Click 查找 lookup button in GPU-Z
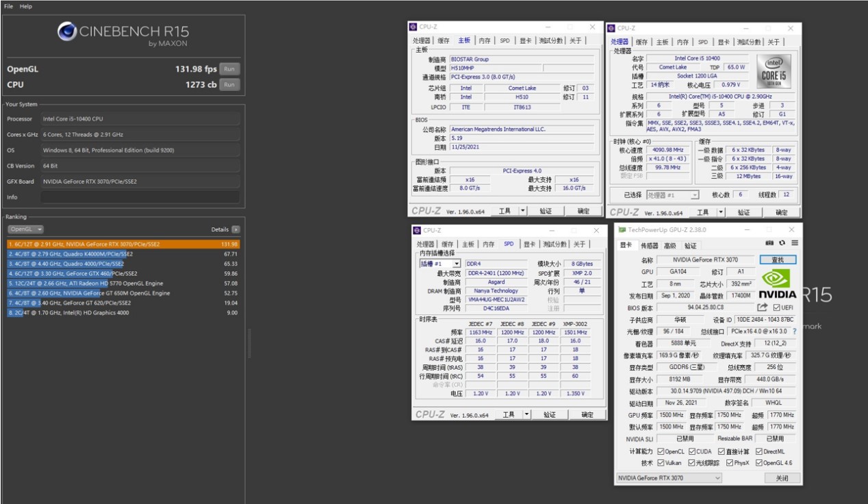 pos(778,260)
